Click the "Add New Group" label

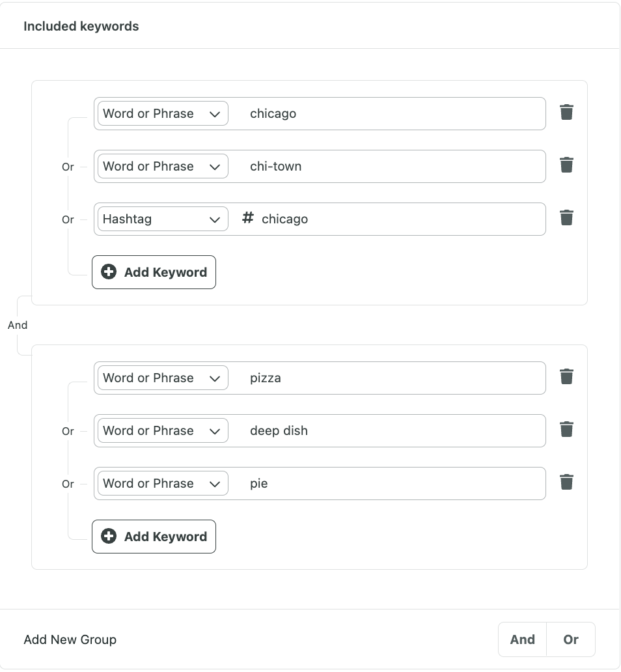pyautogui.click(x=70, y=639)
